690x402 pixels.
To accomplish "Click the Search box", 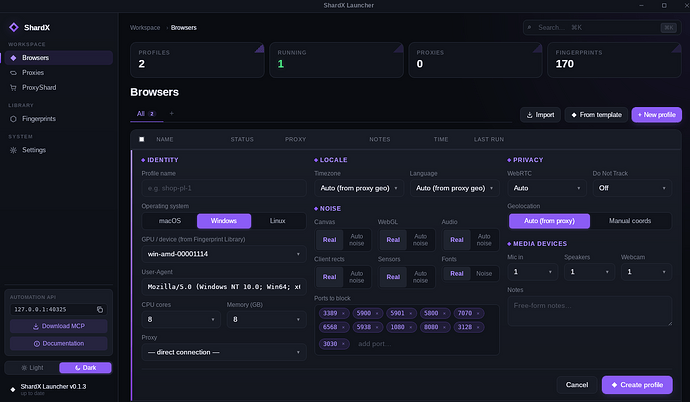I will tap(602, 27).
